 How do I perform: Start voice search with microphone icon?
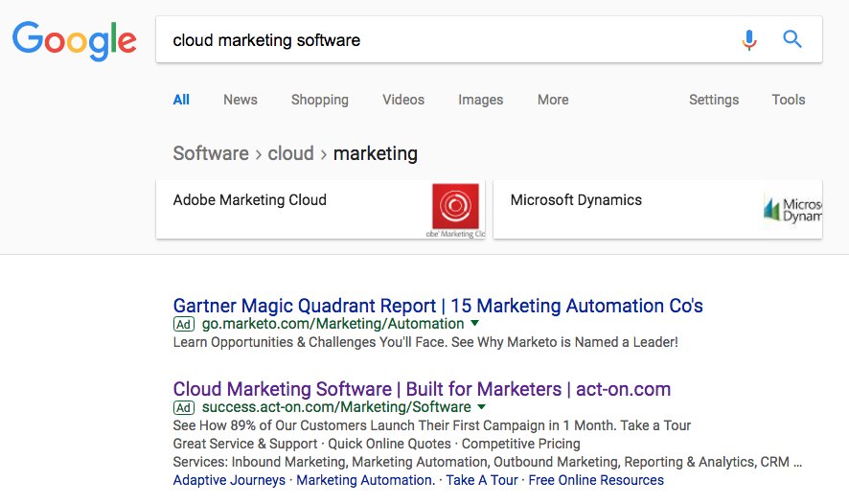(x=749, y=40)
